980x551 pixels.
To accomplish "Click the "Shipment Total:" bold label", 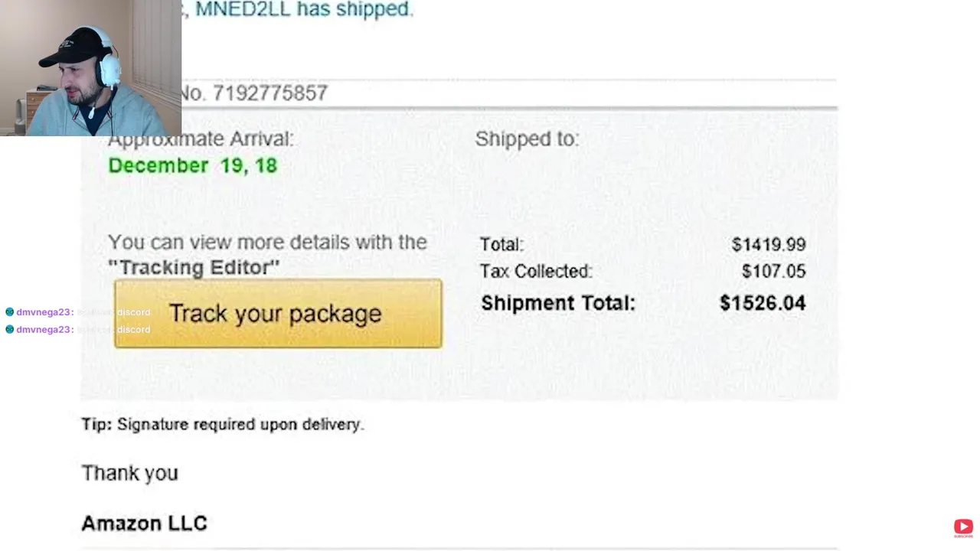I will (557, 303).
